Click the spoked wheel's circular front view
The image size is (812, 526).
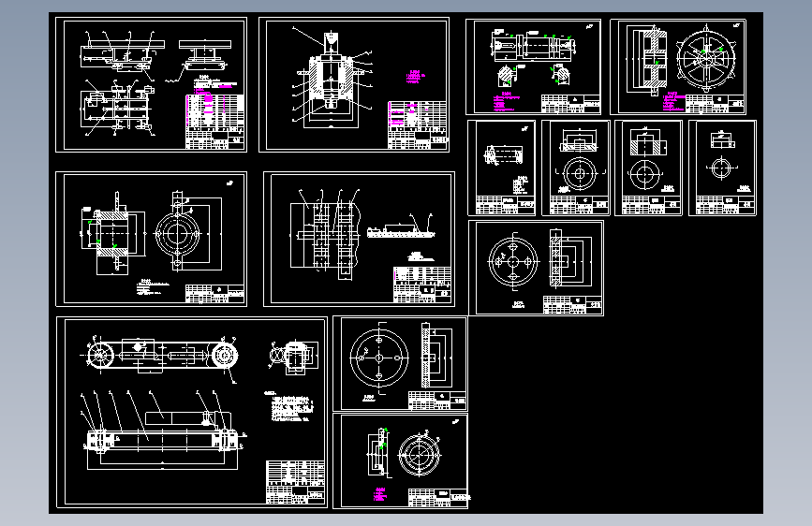706,59
